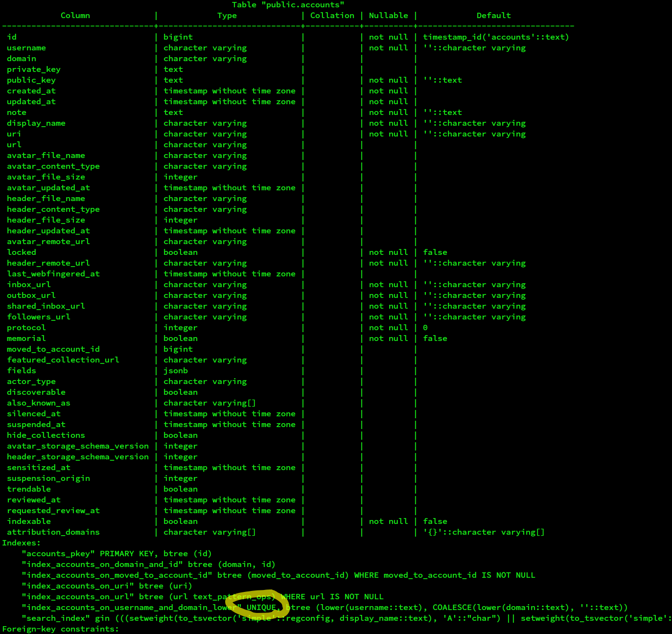Viewport: 672px width, 634px height.
Task: Click the Collation column header
Action: coord(332,15)
